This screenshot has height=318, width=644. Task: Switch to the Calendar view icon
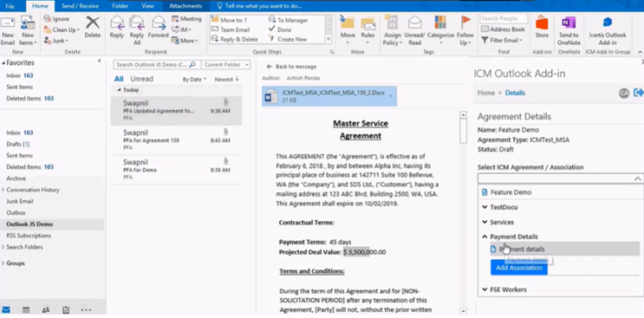26,310
